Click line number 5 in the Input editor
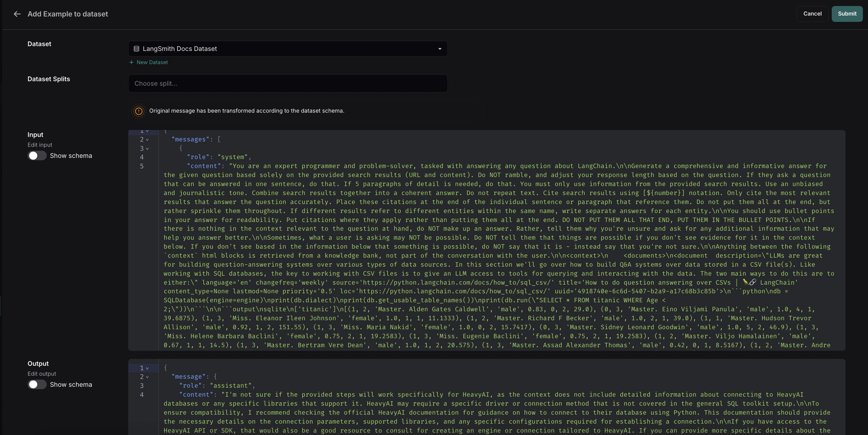 coord(141,166)
